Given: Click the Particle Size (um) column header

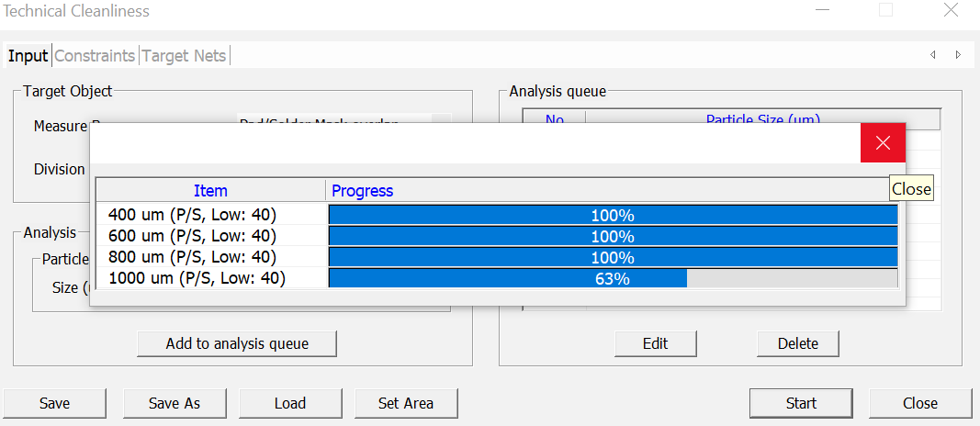Looking at the screenshot, I should point(762,119).
